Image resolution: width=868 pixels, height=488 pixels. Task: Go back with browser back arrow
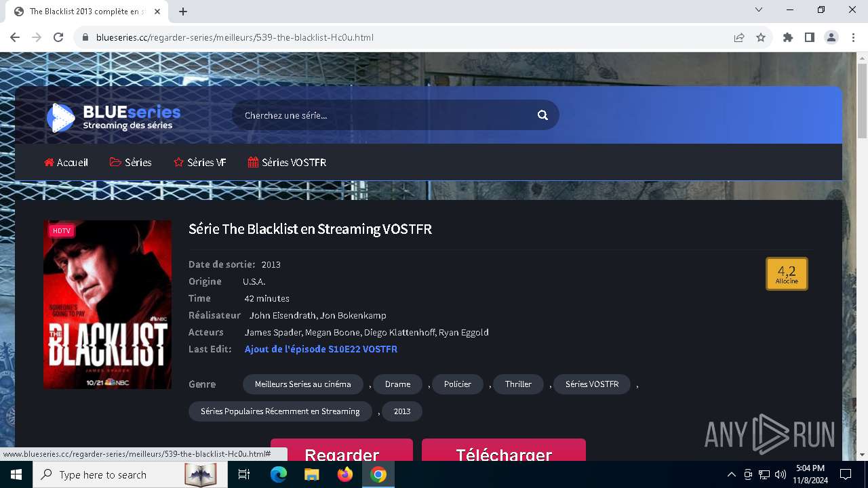(15, 37)
